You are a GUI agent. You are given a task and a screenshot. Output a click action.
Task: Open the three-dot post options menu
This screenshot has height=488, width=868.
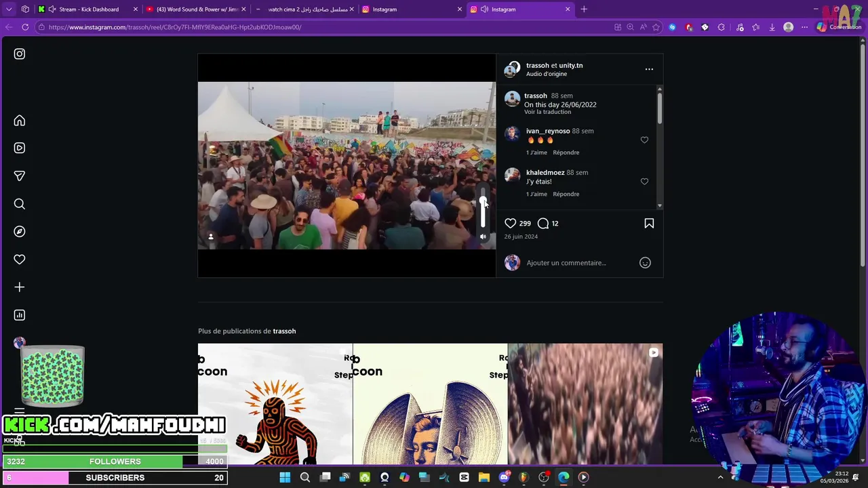[x=649, y=69]
